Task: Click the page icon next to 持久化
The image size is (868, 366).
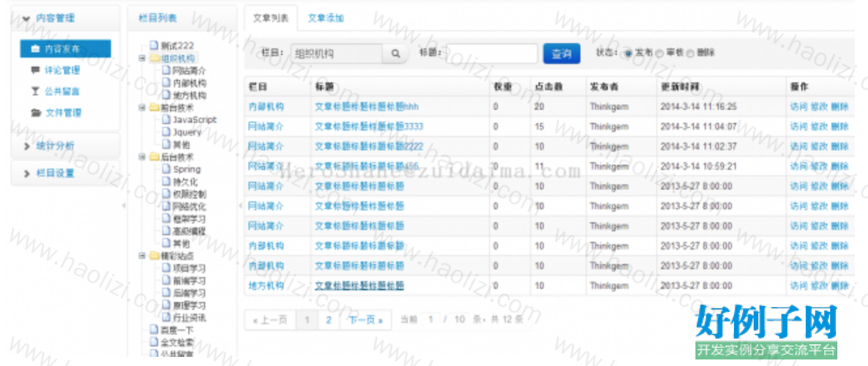Action: click(166, 182)
